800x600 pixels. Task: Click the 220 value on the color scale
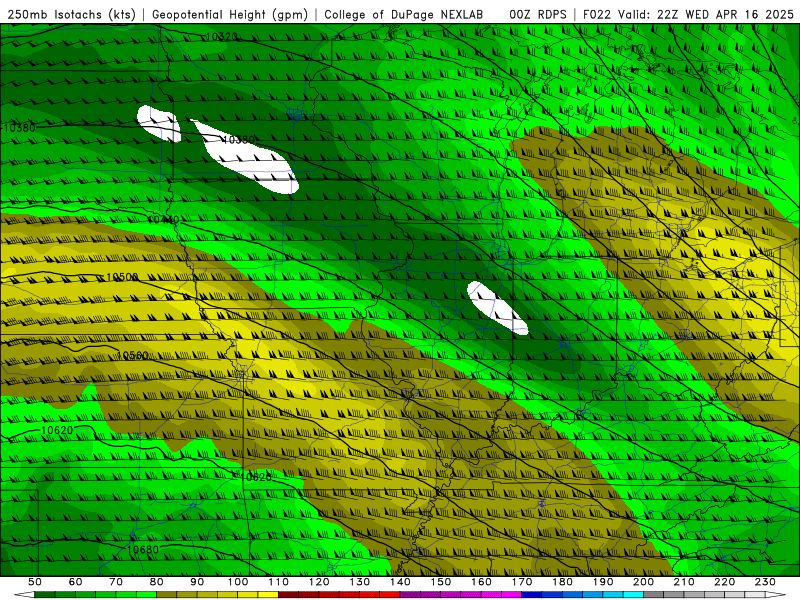click(x=725, y=582)
